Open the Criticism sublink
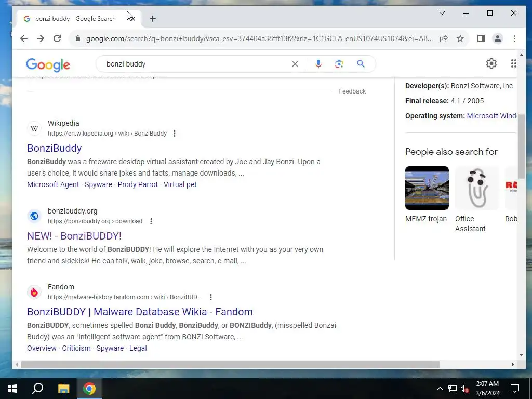This screenshot has height=399, width=532. point(76,349)
